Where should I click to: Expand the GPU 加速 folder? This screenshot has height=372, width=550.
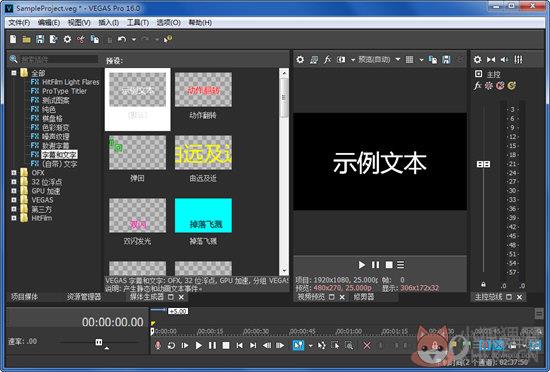[x=14, y=191]
